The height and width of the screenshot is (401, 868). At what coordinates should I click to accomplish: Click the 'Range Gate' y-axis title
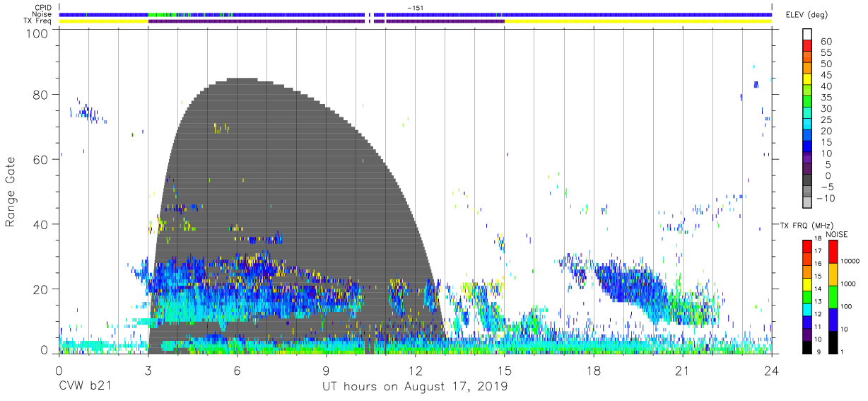tap(11, 192)
